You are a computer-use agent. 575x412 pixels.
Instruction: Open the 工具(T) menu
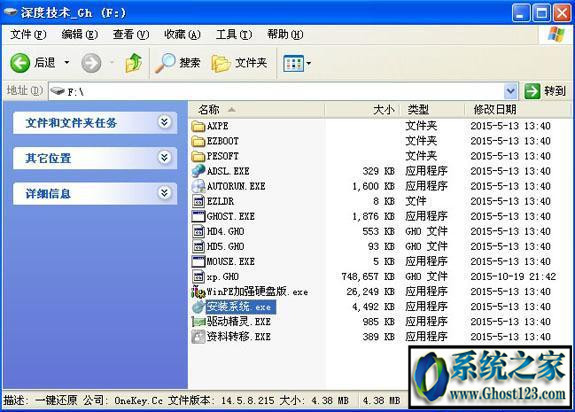click(x=234, y=34)
